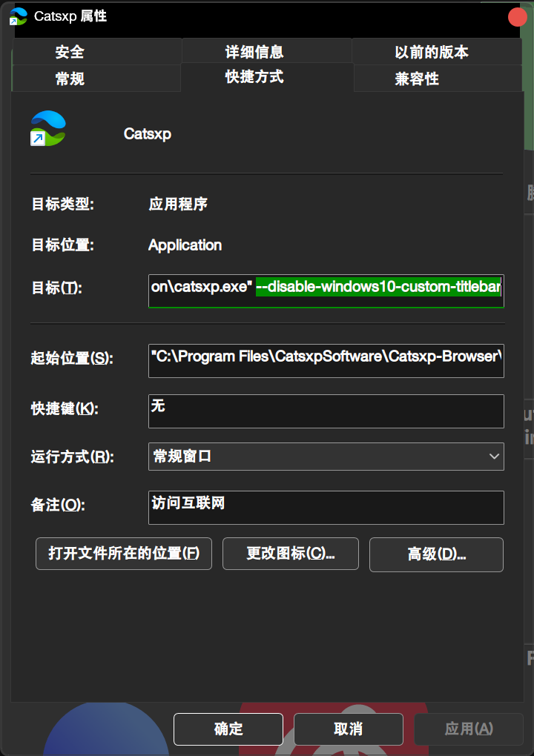The image size is (534, 756).
Task: Open the 以前的版本 tab
Action: click(x=437, y=52)
